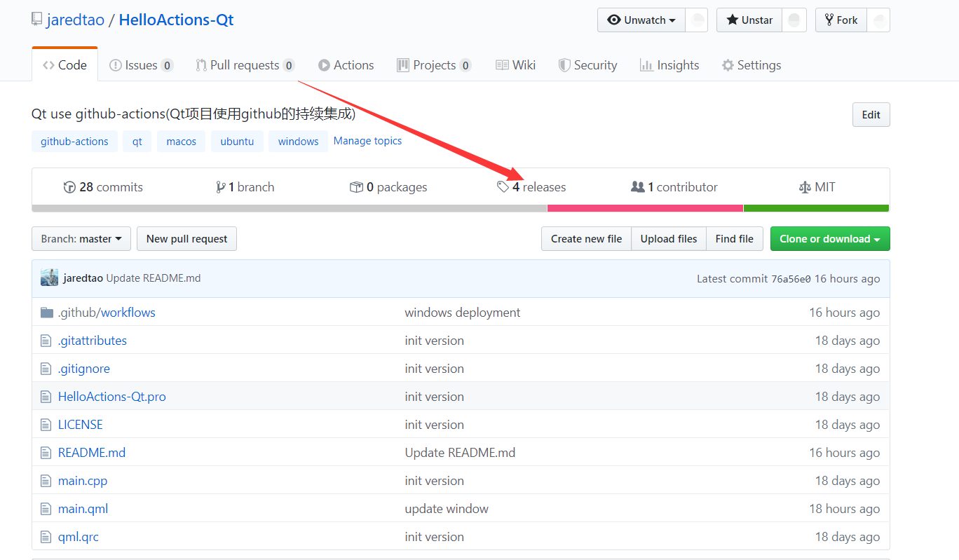Click the package icon near 0 packages

(356, 186)
